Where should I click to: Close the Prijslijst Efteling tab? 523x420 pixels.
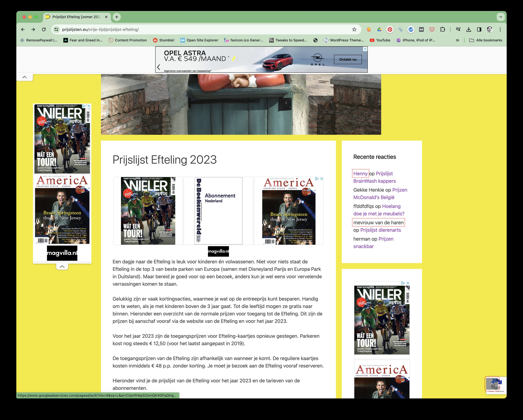106,17
